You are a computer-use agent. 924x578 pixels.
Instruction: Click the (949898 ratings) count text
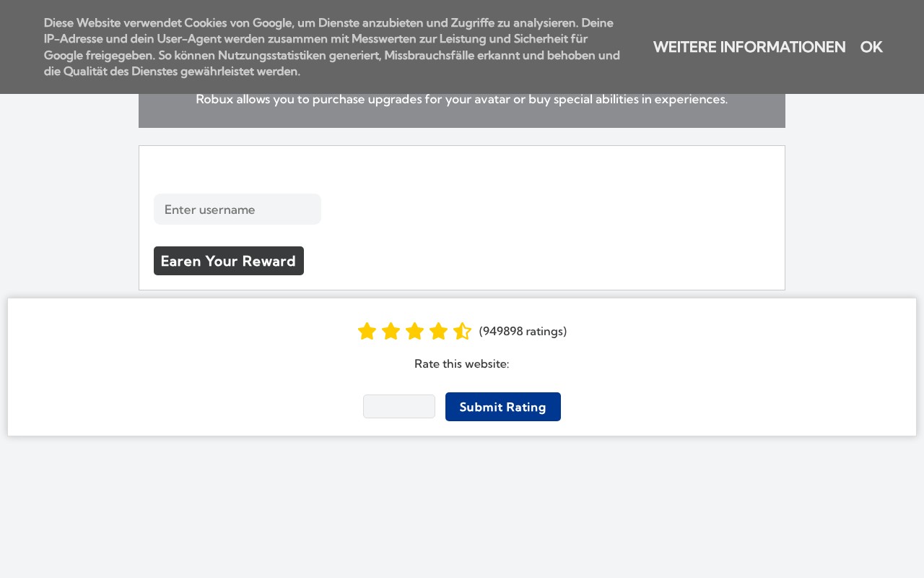pos(523,332)
